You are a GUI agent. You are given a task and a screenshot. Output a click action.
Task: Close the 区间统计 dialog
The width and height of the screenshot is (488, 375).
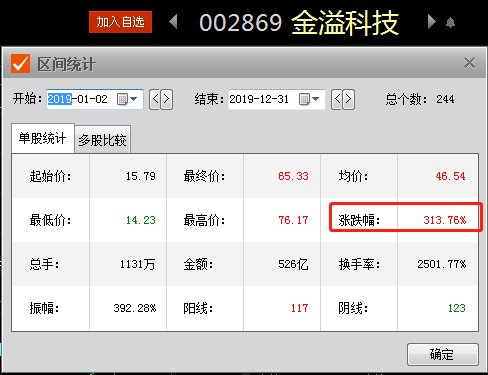[x=469, y=63]
